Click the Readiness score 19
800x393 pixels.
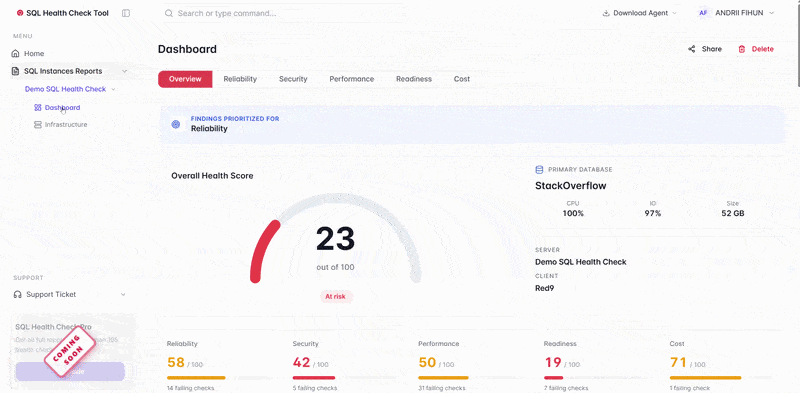click(553, 362)
